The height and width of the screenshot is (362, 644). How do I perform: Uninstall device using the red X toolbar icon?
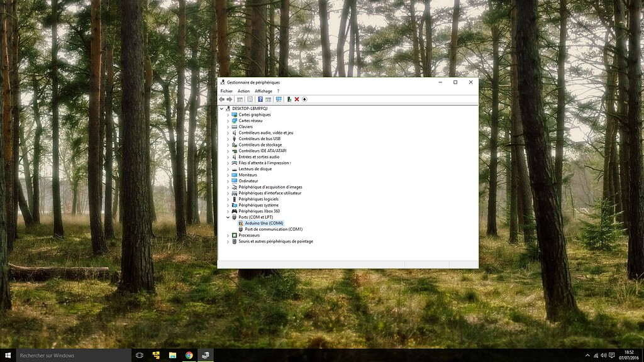pos(297,99)
